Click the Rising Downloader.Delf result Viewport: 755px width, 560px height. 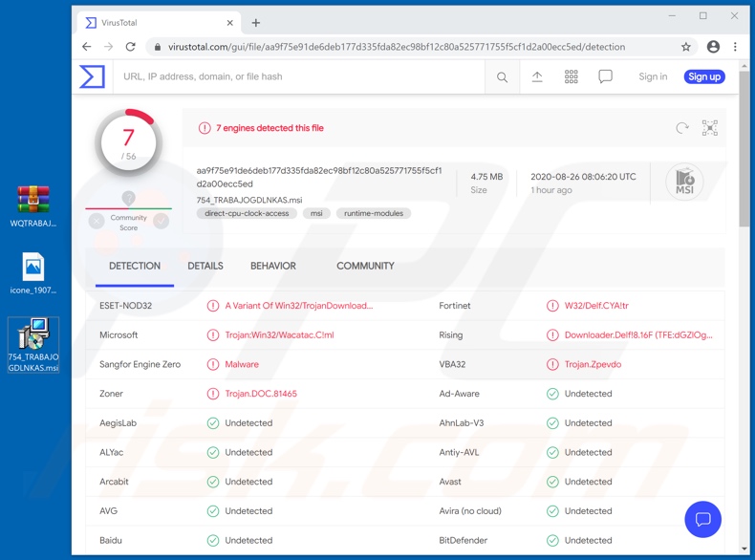click(x=638, y=335)
